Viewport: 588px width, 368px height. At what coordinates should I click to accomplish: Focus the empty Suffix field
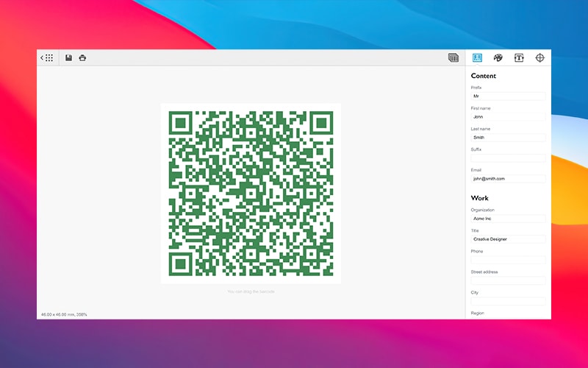[508, 158]
